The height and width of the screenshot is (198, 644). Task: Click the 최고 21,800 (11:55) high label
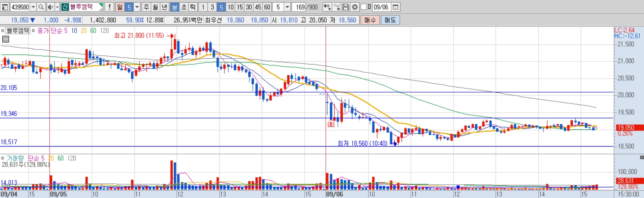click(x=139, y=35)
